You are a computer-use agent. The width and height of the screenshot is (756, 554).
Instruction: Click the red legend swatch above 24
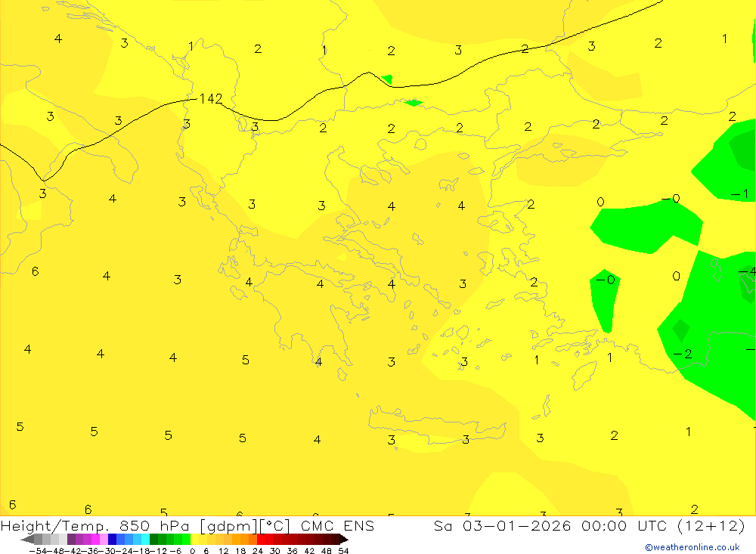(261, 540)
